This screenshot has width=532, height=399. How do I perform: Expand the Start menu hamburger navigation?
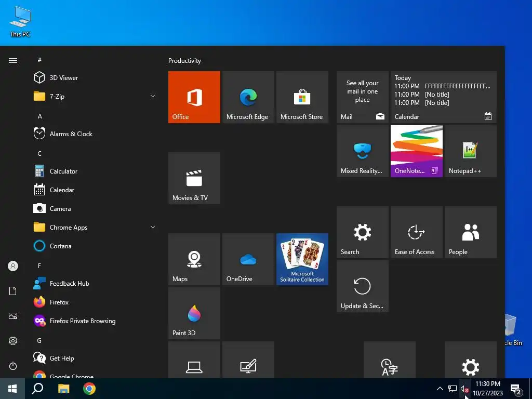click(13, 60)
